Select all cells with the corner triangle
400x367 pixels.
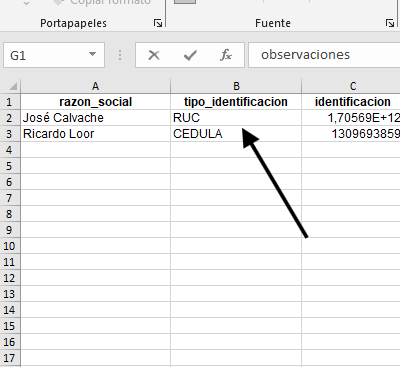11,86
